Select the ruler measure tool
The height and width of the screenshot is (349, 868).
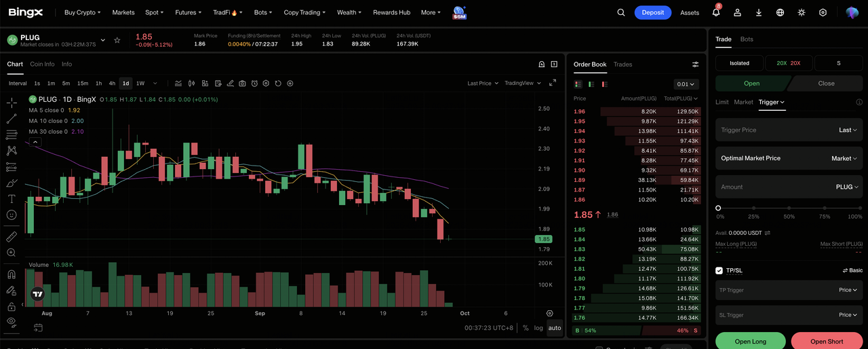coord(12,236)
